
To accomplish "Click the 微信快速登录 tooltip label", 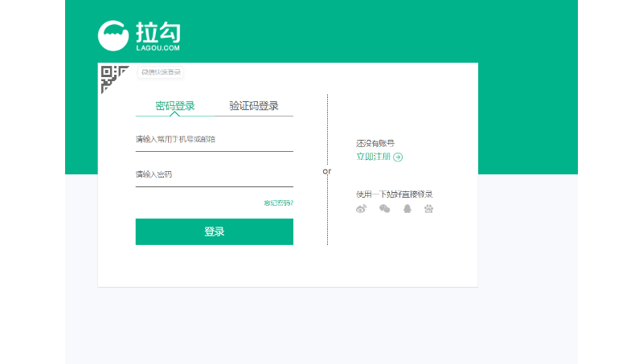I will [161, 72].
